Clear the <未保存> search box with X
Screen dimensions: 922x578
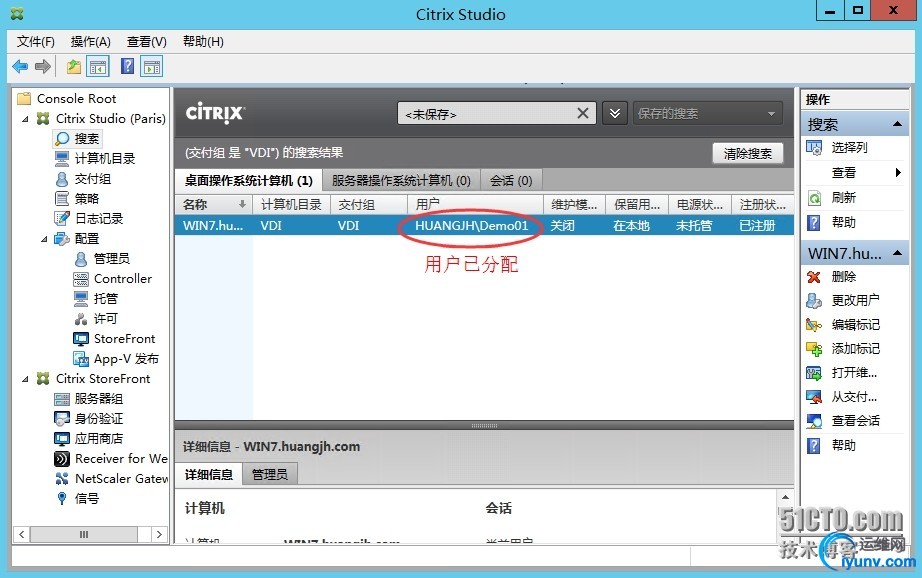click(x=583, y=113)
